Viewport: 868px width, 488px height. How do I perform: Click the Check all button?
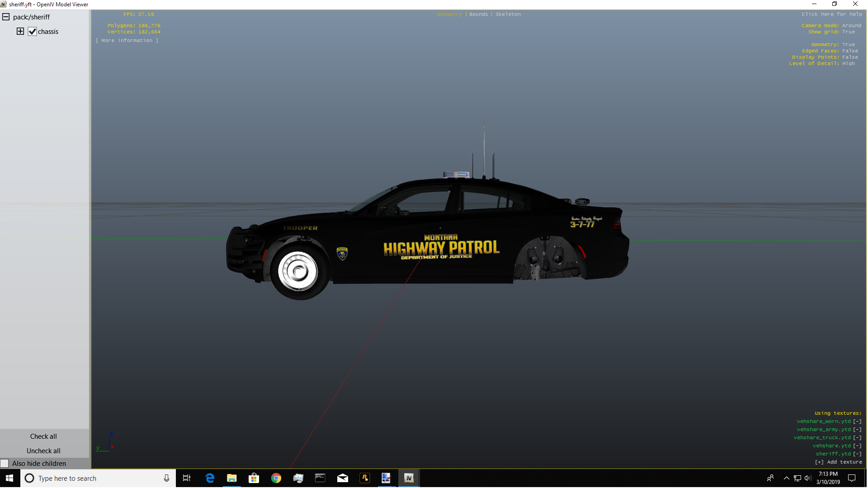click(43, 436)
